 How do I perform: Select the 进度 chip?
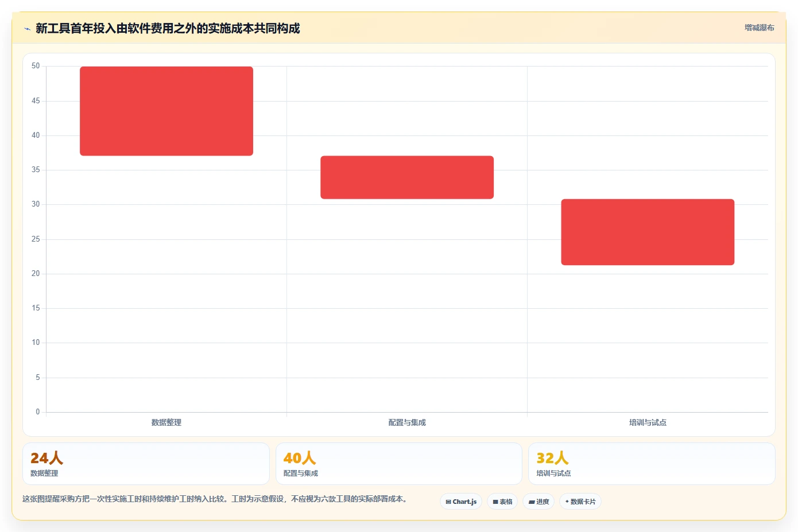tap(539, 502)
